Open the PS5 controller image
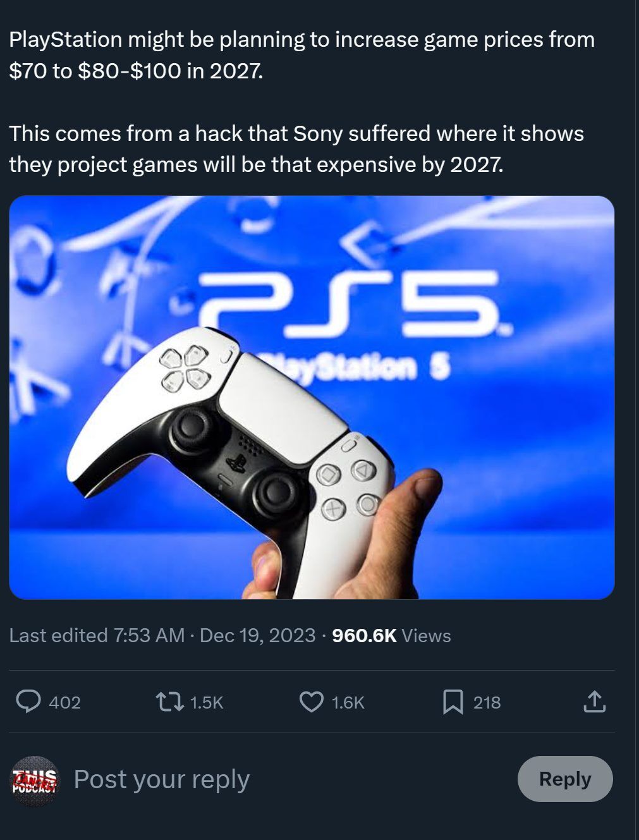The image size is (639, 840). 312,397
